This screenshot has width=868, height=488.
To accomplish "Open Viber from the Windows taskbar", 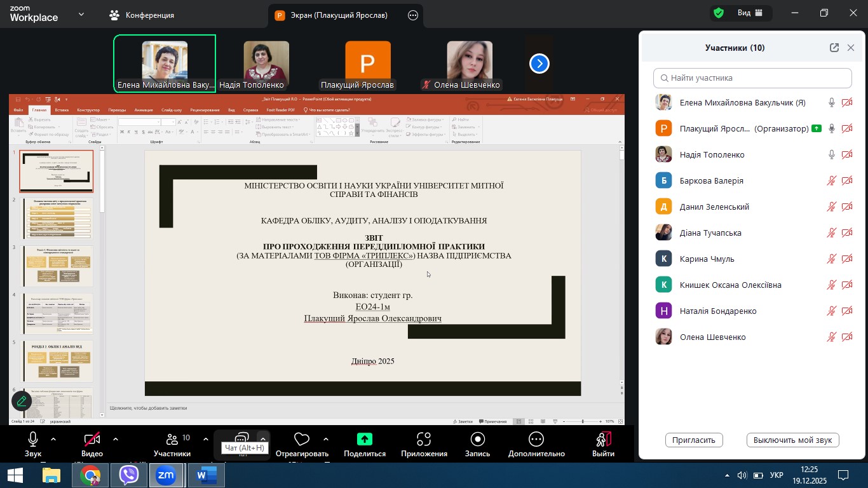I will (x=129, y=475).
